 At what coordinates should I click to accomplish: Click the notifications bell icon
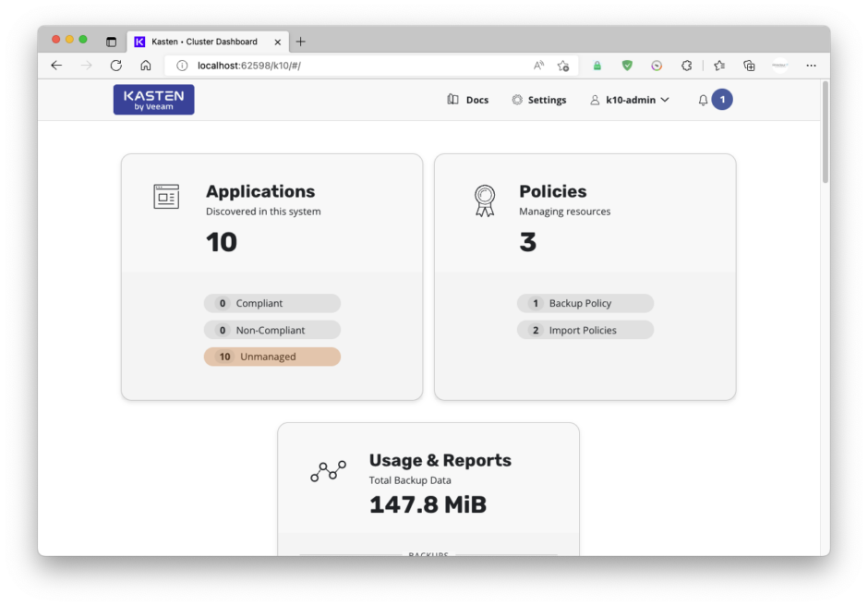click(x=703, y=100)
